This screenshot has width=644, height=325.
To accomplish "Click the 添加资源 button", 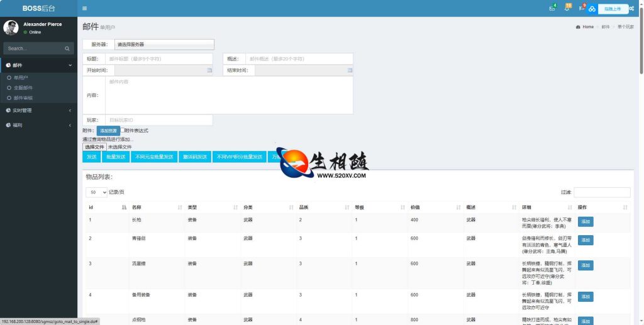I will click(108, 131).
